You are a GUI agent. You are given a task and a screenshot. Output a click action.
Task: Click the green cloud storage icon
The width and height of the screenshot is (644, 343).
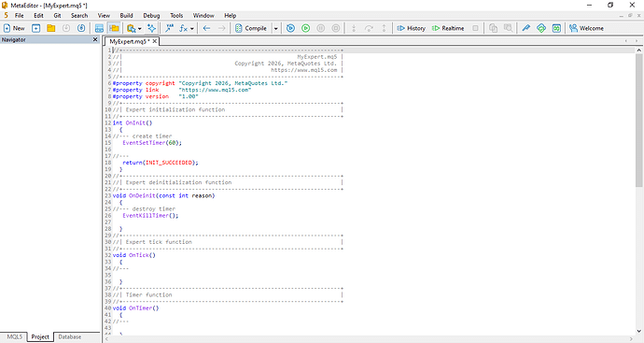coord(541,28)
